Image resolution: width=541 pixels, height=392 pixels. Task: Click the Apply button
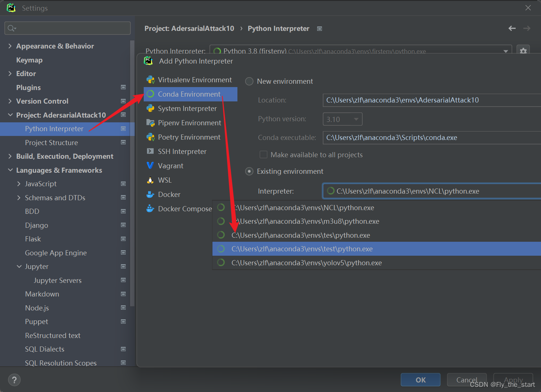(x=513, y=380)
